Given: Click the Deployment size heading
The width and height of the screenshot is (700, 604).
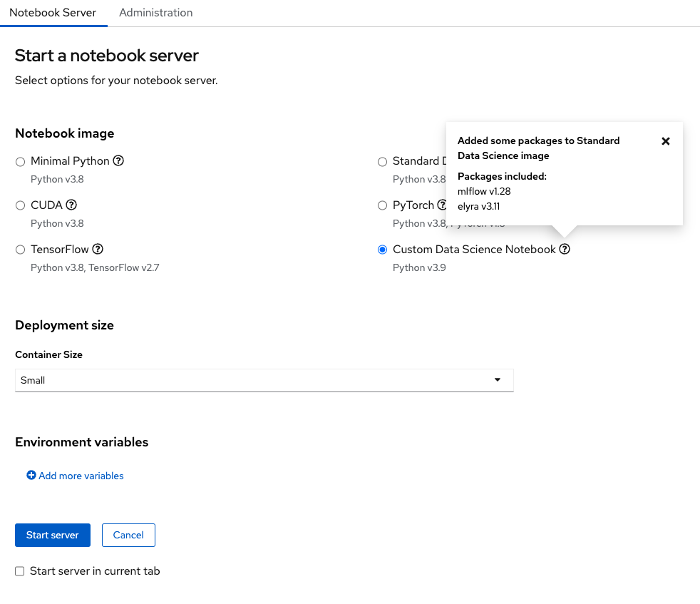Looking at the screenshot, I should pos(64,325).
